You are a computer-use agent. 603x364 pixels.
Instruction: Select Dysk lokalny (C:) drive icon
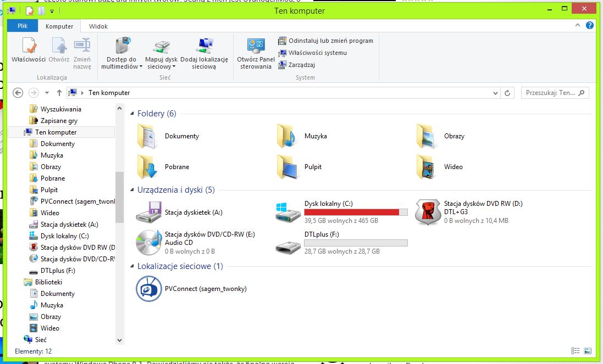[288, 212]
